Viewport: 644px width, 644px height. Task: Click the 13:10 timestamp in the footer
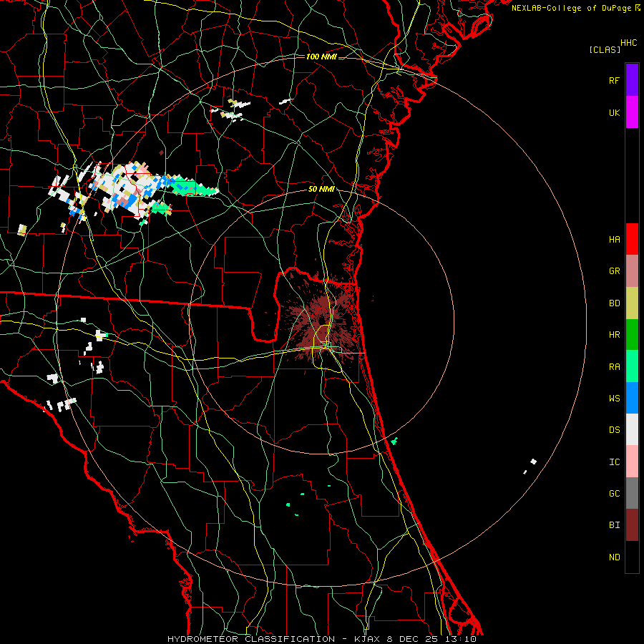(x=462, y=639)
